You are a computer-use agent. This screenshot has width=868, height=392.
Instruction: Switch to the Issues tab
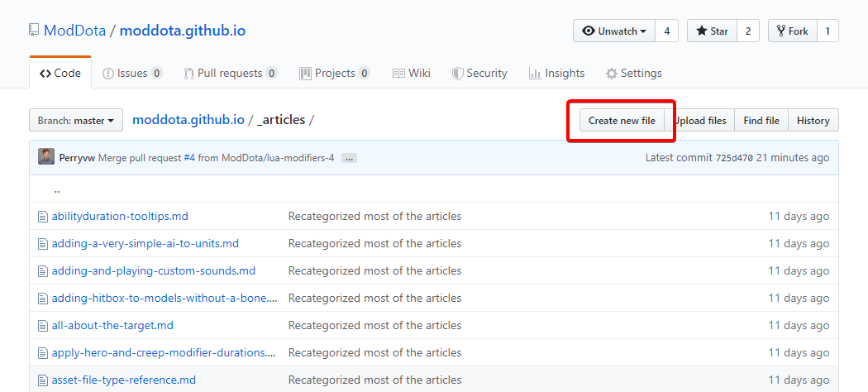(132, 73)
